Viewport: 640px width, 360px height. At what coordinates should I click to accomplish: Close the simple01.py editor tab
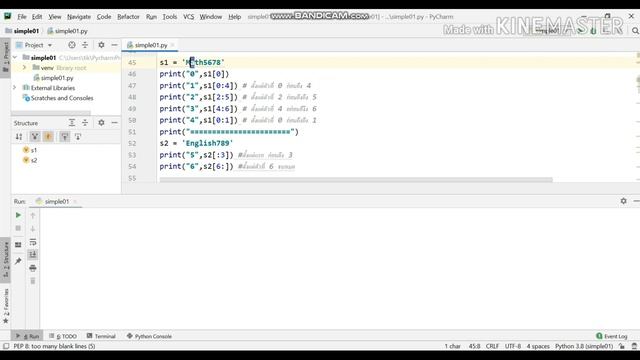(173, 45)
